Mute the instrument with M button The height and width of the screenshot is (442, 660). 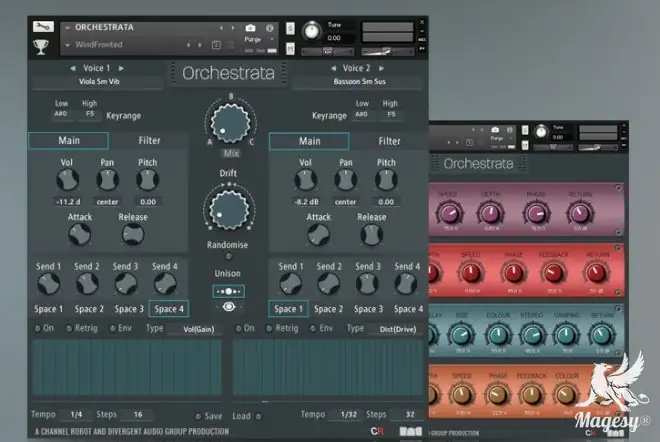click(290, 48)
